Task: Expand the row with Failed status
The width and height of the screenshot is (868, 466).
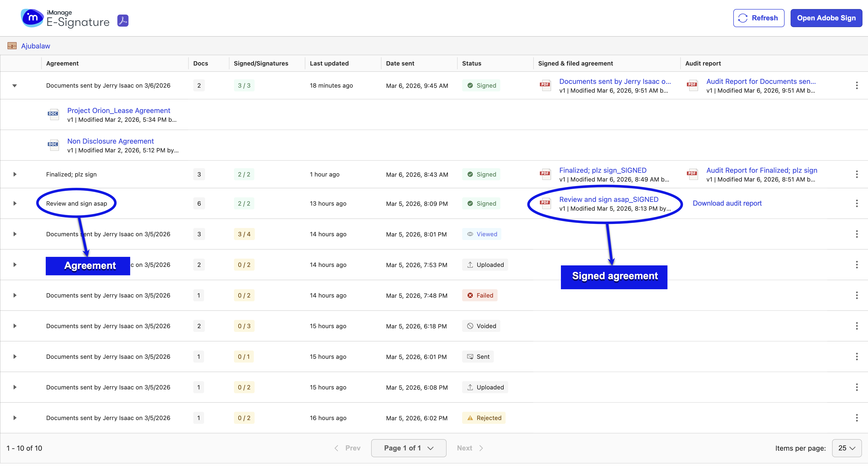Action: tap(15, 295)
